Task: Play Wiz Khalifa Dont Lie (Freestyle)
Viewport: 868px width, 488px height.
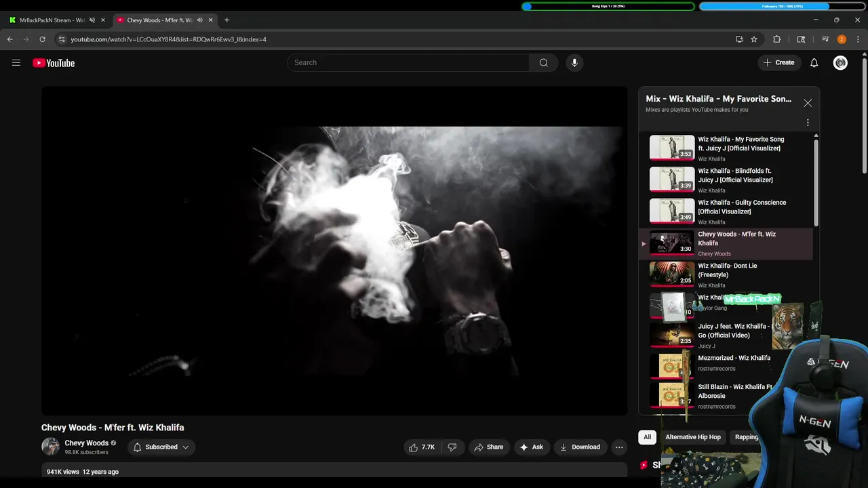Action: tap(726, 275)
